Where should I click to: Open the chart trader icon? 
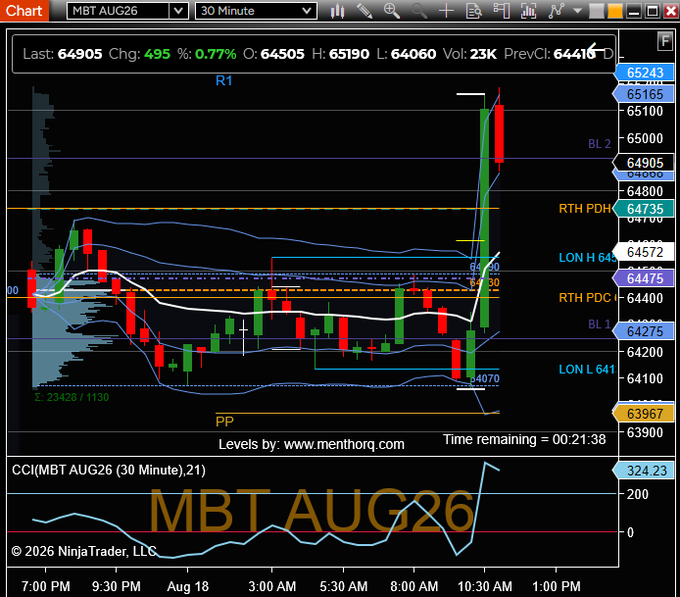[x=501, y=11]
